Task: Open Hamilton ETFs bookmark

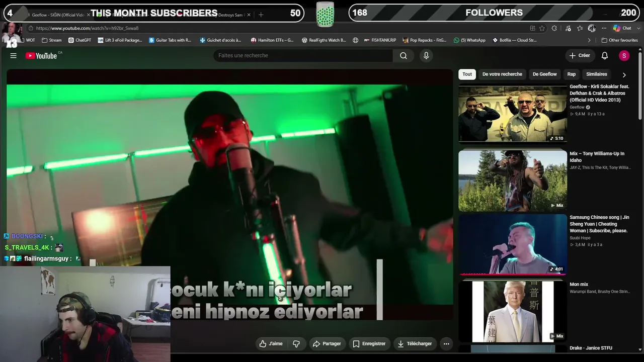Action: 272,40
